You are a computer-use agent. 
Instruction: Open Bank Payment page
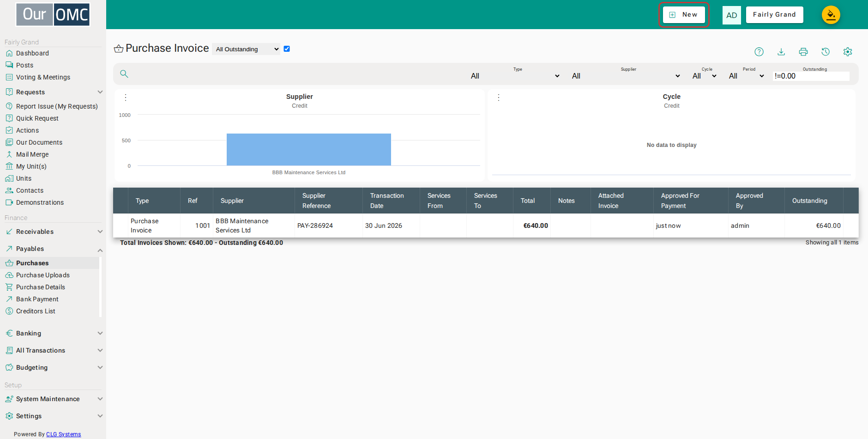pyautogui.click(x=37, y=299)
